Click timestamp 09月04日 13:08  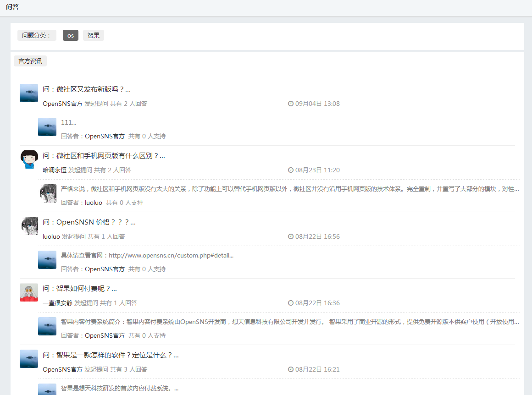pyautogui.click(x=317, y=104)
